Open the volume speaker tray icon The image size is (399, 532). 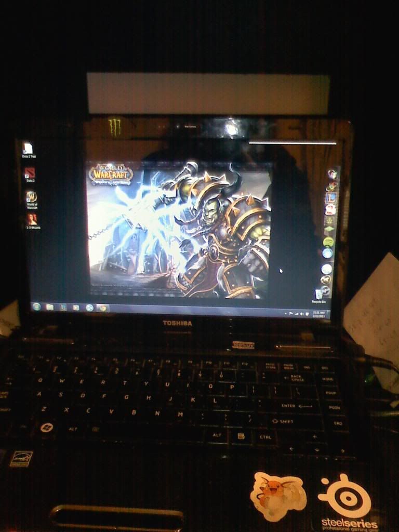pos(301,314)
